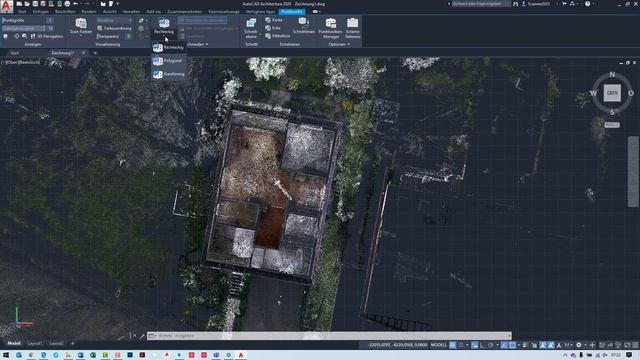Add a new layout tab
The height and width of the screenshot is (360, 640).
click(73, 344)
